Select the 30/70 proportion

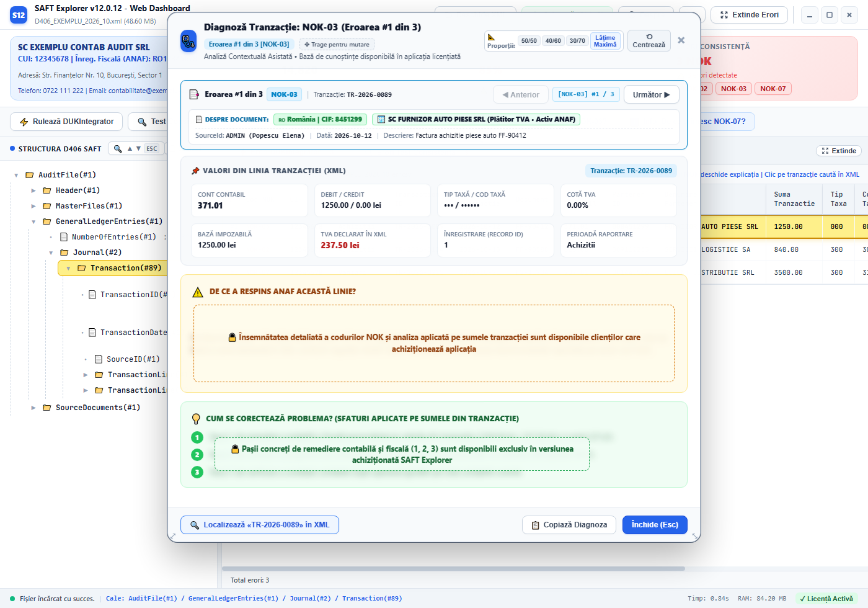577,41
